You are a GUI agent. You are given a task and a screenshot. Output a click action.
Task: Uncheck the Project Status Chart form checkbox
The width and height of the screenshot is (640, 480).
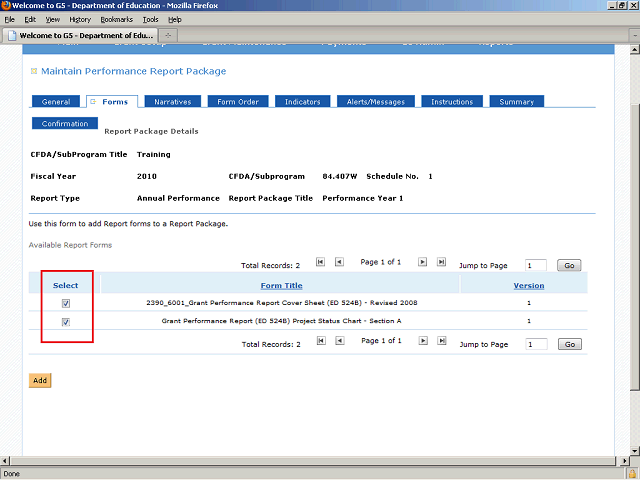coord(66,322)
